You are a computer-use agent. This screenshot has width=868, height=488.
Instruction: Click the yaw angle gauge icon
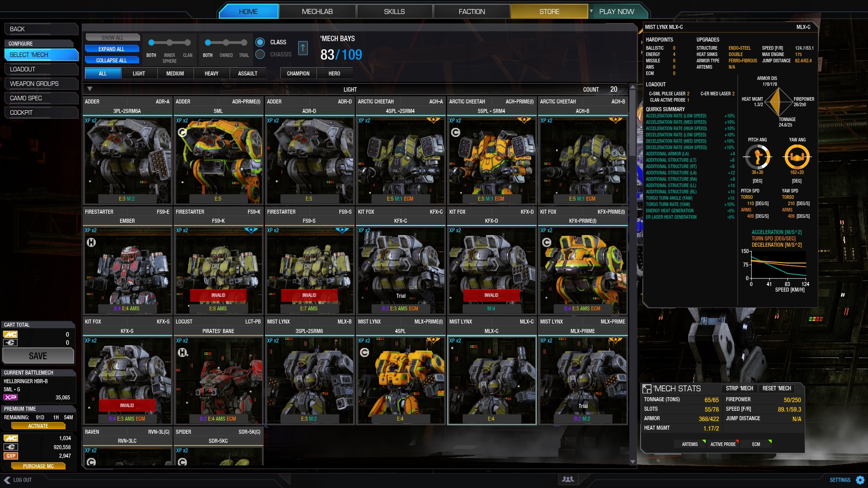pos(797,157)
